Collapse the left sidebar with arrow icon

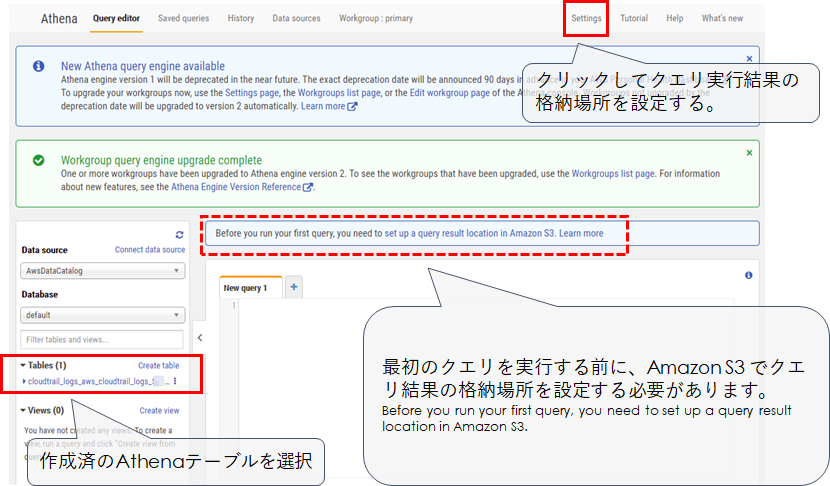(x=198, y=338)
